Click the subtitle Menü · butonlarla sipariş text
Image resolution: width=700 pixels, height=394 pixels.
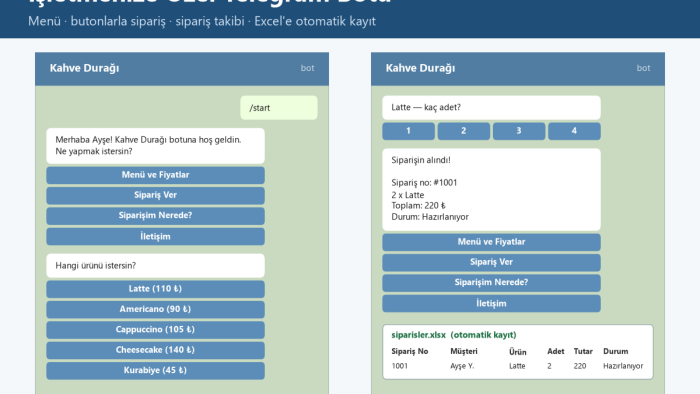pyautogui.click(x=202, y=21)
